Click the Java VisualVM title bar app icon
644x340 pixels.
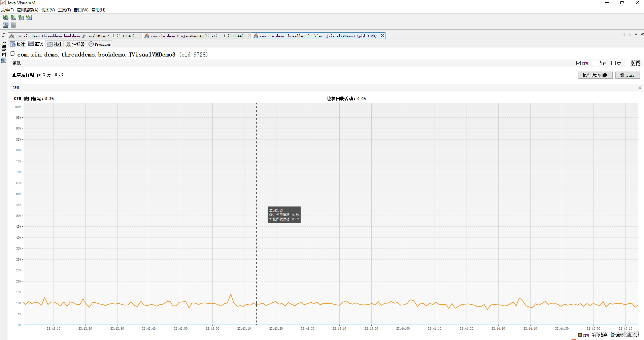click(x=3, y=3)
